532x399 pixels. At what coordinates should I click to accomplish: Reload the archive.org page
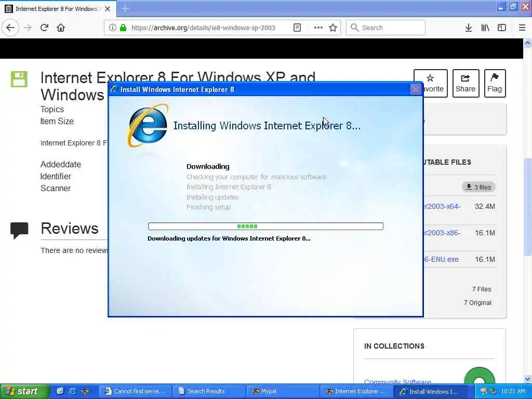click(x=45, y=28)
